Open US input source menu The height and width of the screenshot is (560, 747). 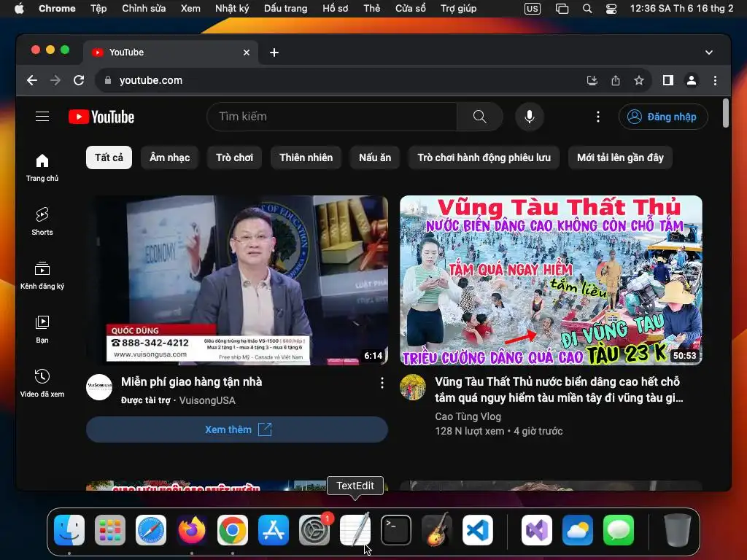click(533, 9)
